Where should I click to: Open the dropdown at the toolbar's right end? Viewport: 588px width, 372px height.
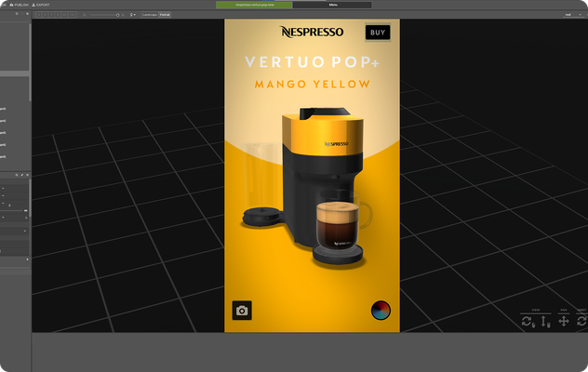573,15
